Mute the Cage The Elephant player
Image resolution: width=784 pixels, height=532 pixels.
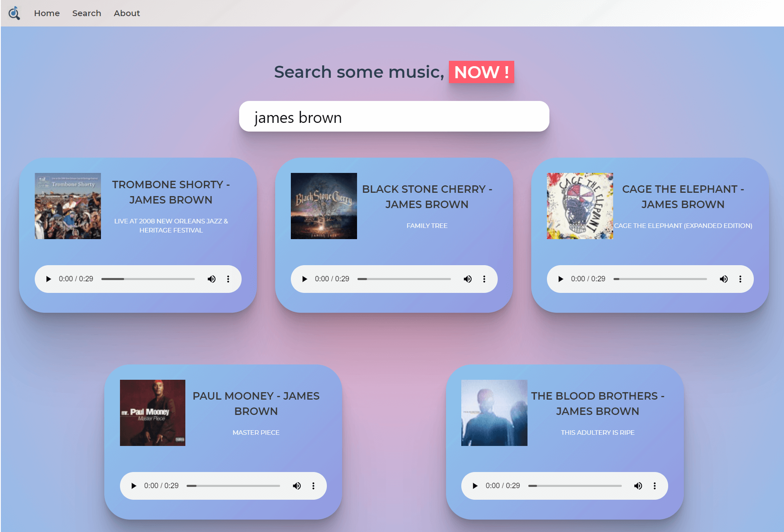[724, 279]
